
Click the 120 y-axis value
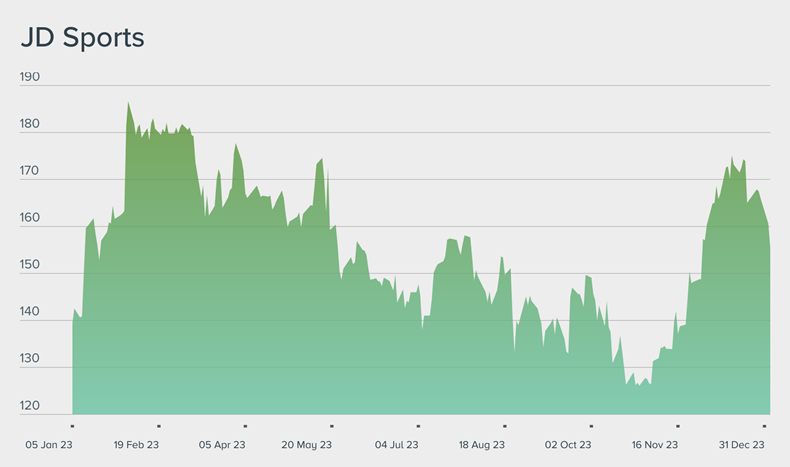pos(30,406)
